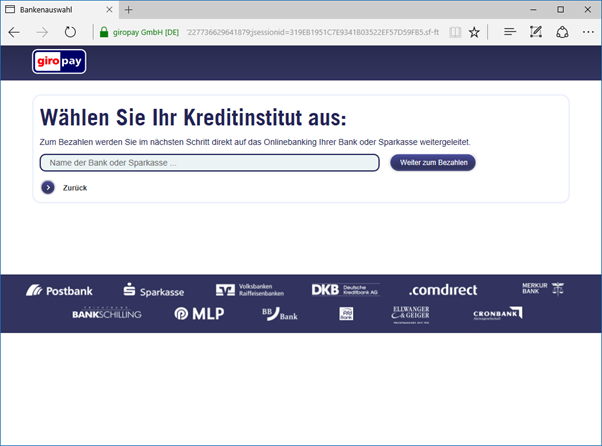Screen dimensions: 602x446
Task: Open the More actions ellipsis menu
Action: (x=588, y=32)
